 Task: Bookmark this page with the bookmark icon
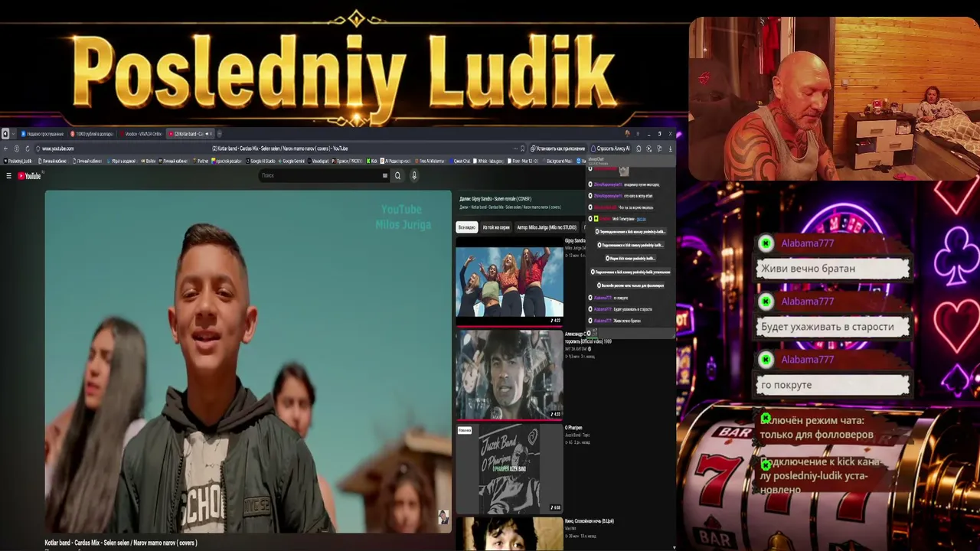coord(523,148)
